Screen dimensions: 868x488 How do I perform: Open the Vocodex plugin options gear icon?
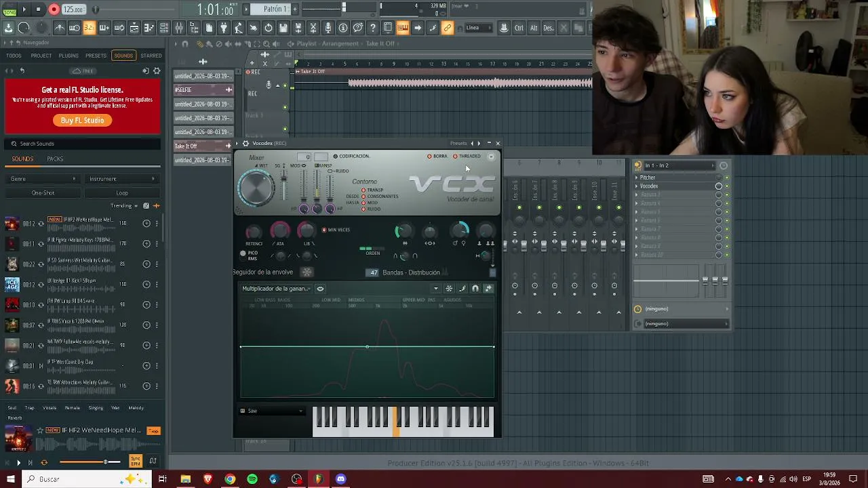(x=245, y=144)
